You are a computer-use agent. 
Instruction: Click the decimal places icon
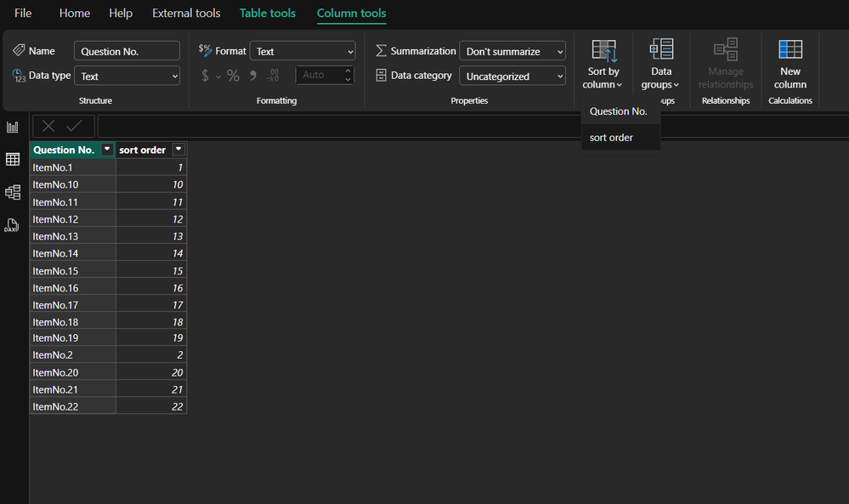(272, 76)
